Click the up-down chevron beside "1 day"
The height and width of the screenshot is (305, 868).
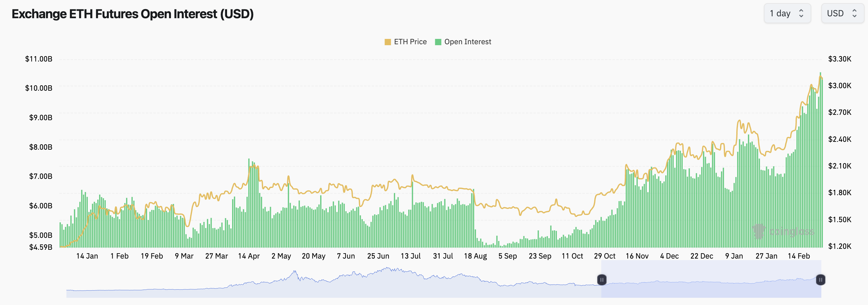[801, 13]
